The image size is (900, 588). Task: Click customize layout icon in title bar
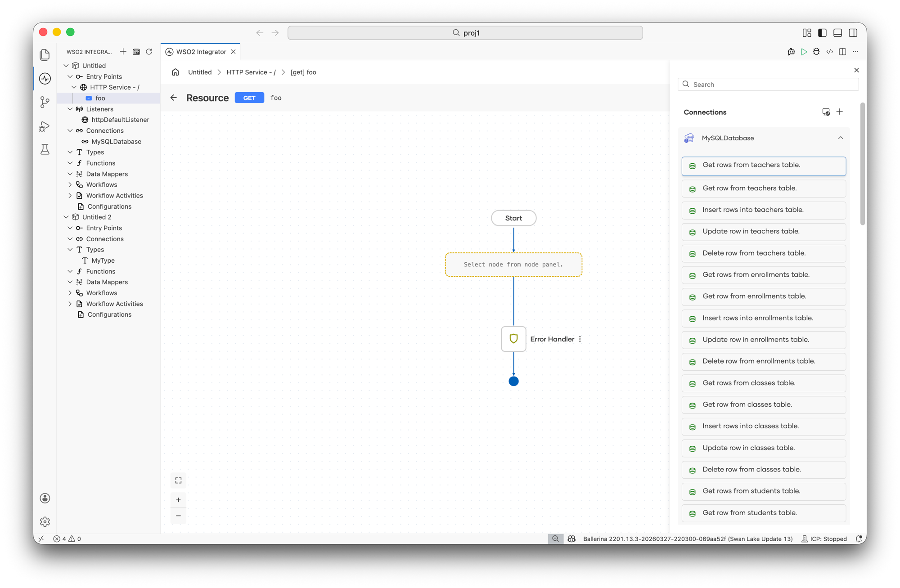[807, 33]
